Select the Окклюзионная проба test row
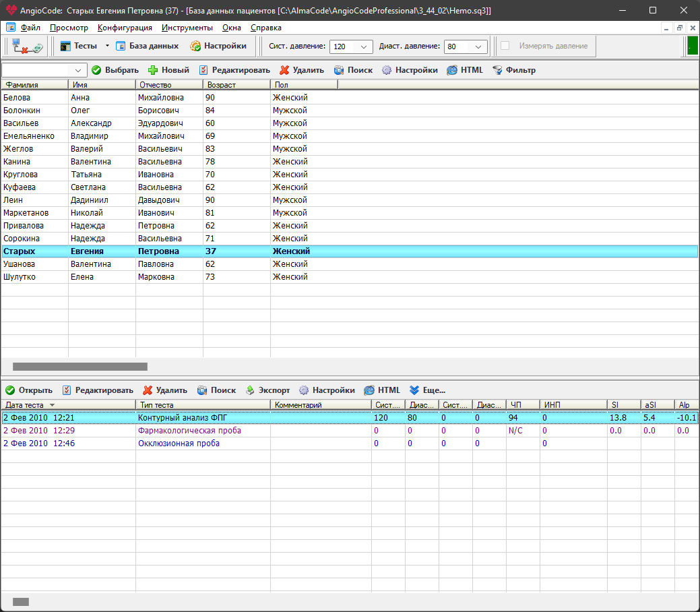 179,443
